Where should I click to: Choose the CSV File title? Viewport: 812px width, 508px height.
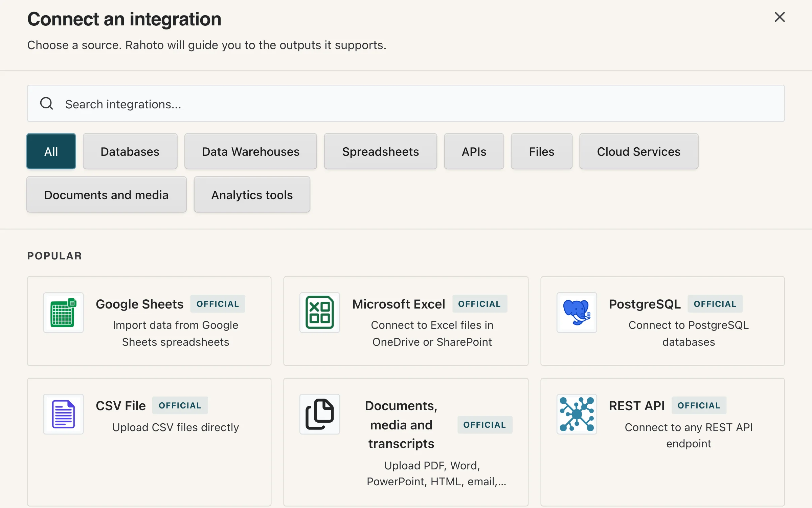click(121, 406)
